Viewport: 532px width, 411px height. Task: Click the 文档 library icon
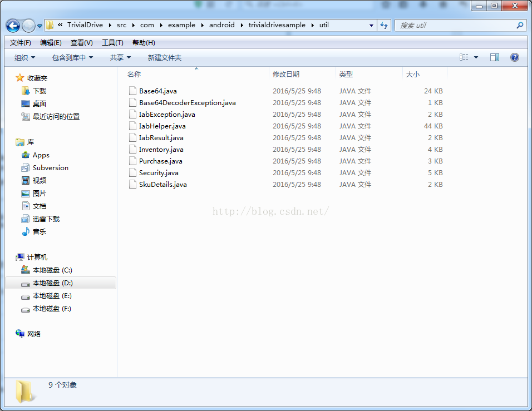[26, 206]
